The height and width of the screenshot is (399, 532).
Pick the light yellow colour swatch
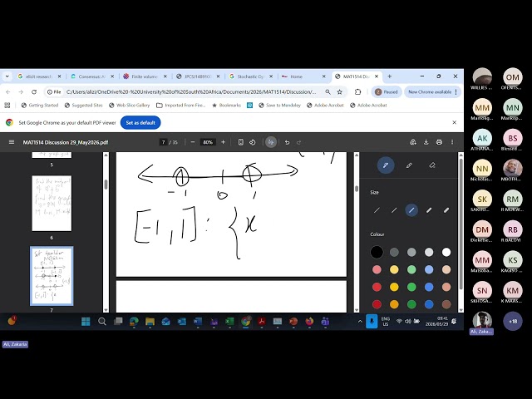394,269
